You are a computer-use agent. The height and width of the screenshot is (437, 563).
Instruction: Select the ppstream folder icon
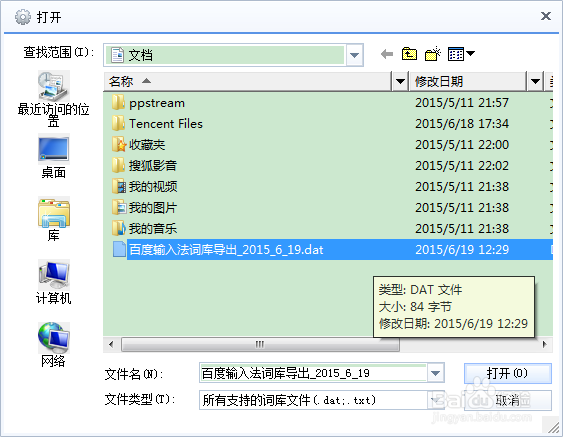click(118, 103)
